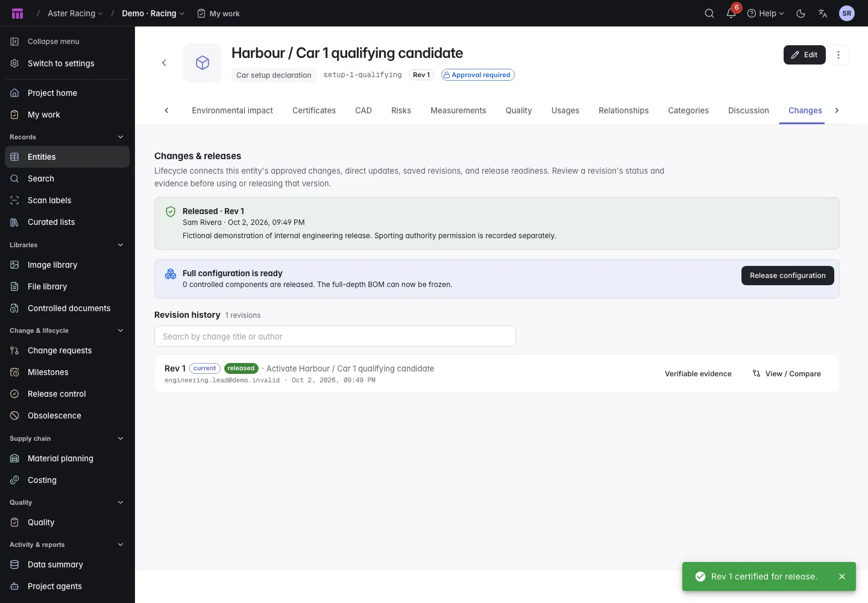Open notifications bell with 6 badge

pos(731,13)
